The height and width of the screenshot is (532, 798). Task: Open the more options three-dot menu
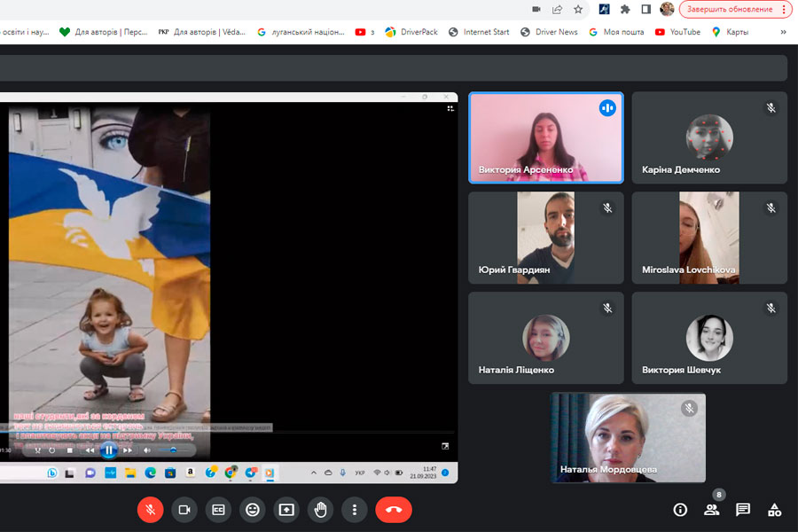pyautogui.click(x=355, y=510)
